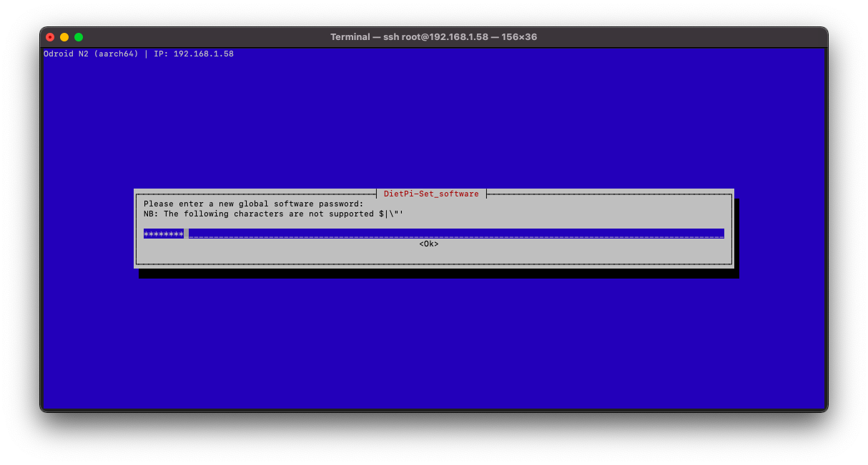Image resolution: width=868 pixels, height=465 pixels.
Task: Maximize Terminal using the green button
Action: (x=79, y=37)
